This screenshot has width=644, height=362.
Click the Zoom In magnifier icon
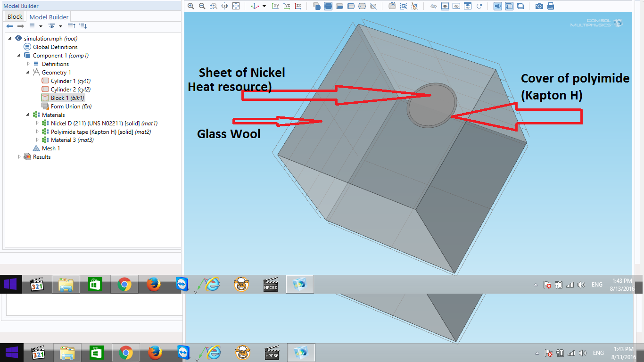(x=190, y=6)
